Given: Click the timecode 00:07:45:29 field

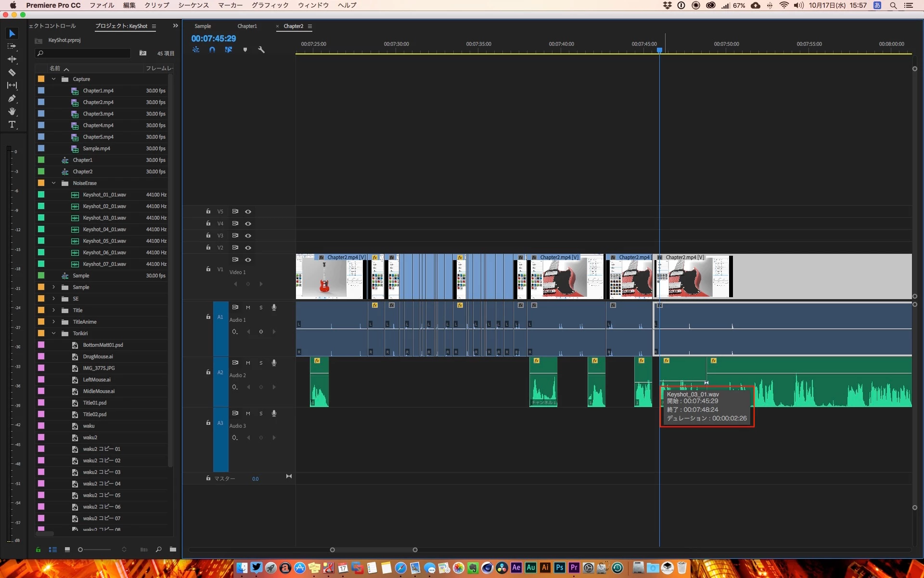Looking at the screenshot, I should click(x=214, y=39).
